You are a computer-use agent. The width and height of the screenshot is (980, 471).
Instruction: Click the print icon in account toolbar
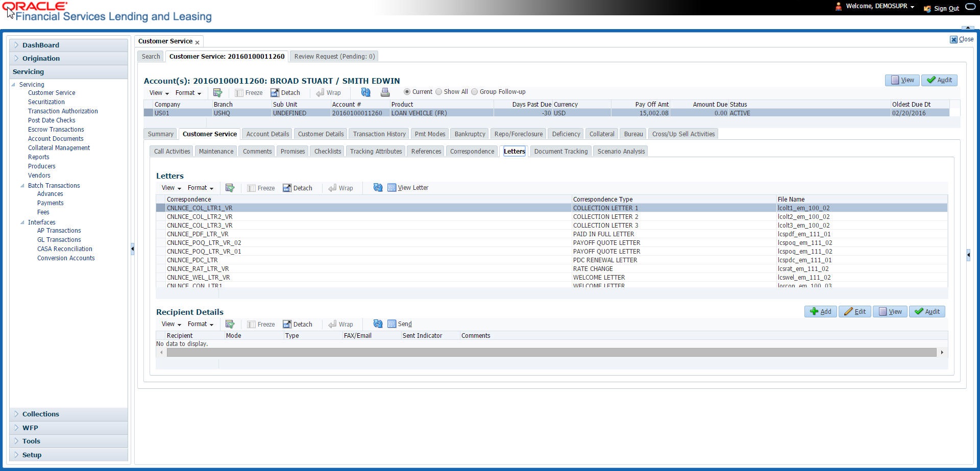tap(385, 92)
